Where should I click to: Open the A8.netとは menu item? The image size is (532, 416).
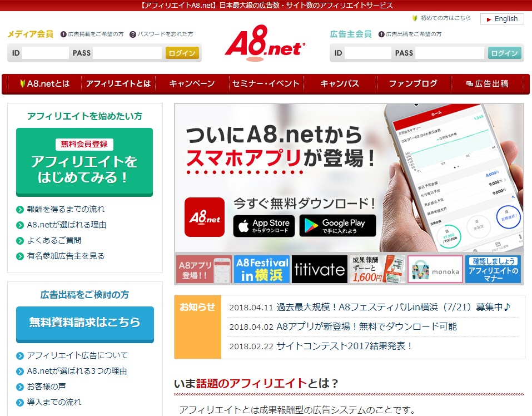(x=45, y=84)
